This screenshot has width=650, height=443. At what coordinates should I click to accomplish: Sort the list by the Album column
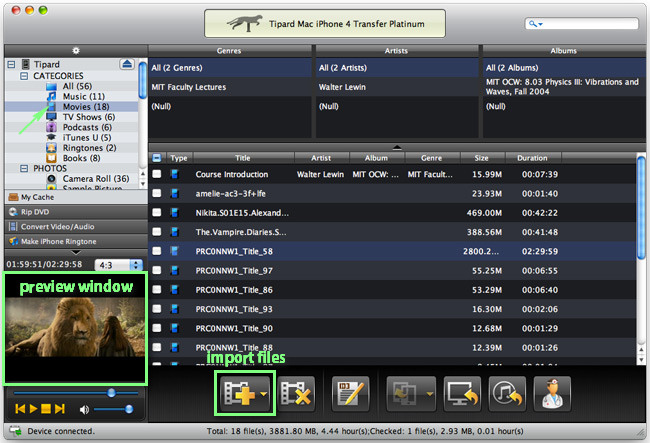376,158
